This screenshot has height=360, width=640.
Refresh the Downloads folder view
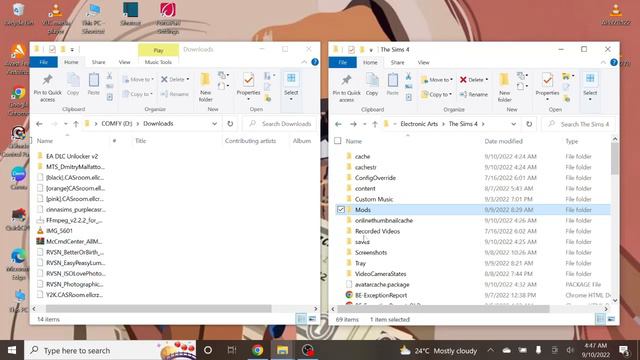tap(230, 124)
